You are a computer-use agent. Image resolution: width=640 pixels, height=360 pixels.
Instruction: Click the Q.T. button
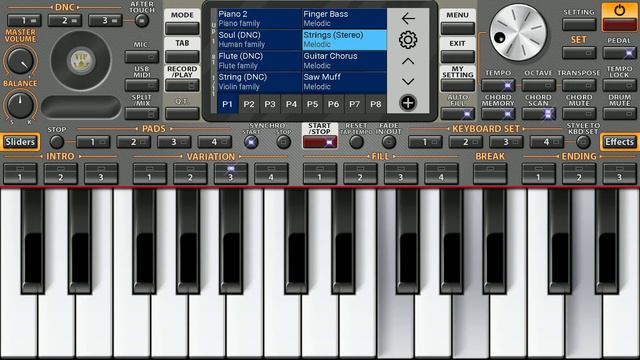tap(182, 113)
